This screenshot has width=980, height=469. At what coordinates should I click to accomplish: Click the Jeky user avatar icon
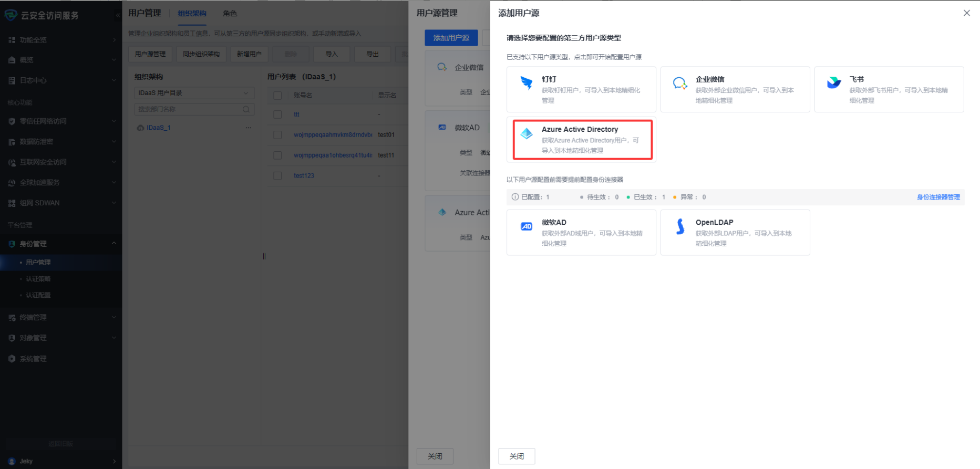point(12,461)
